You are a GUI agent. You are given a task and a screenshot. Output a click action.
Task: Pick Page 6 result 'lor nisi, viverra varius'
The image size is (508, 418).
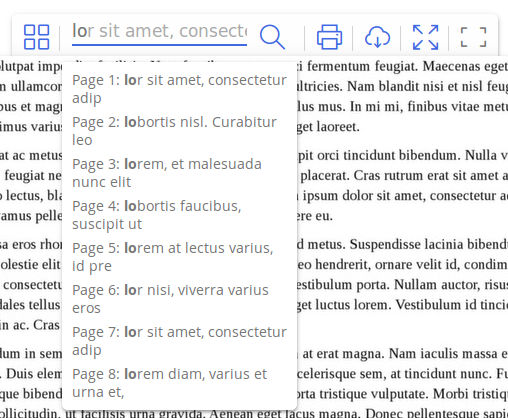pos(180,299)
